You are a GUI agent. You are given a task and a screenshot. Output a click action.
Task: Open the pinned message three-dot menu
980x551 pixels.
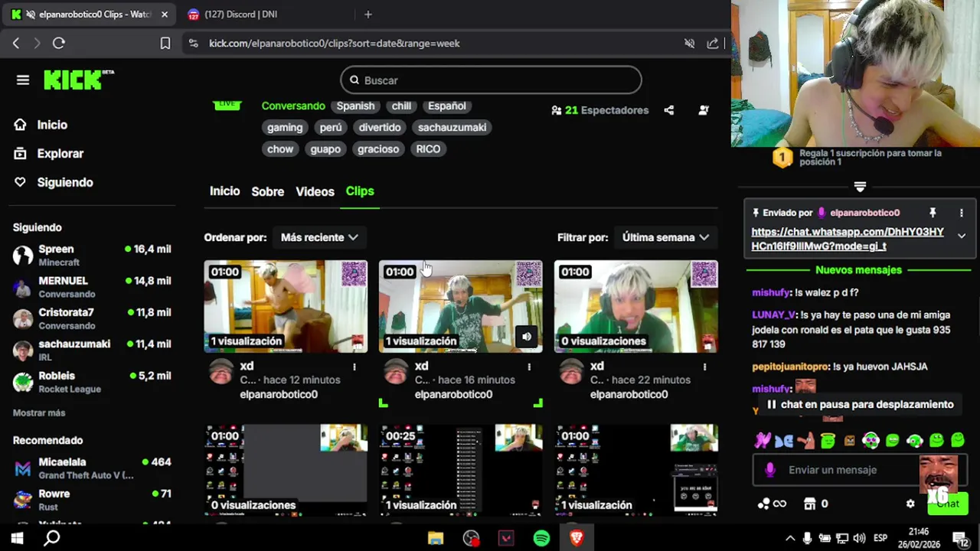pos(962,213)
